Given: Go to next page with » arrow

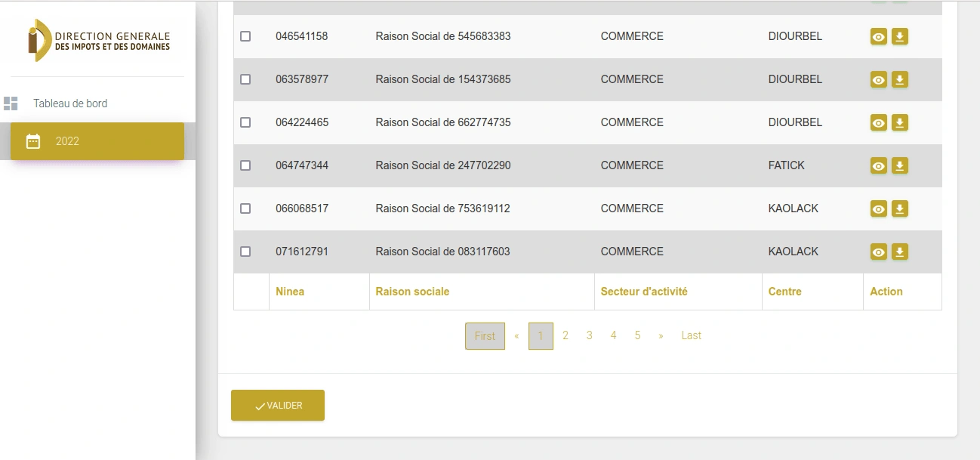Looking at the screenshot, I should point(661,336).
